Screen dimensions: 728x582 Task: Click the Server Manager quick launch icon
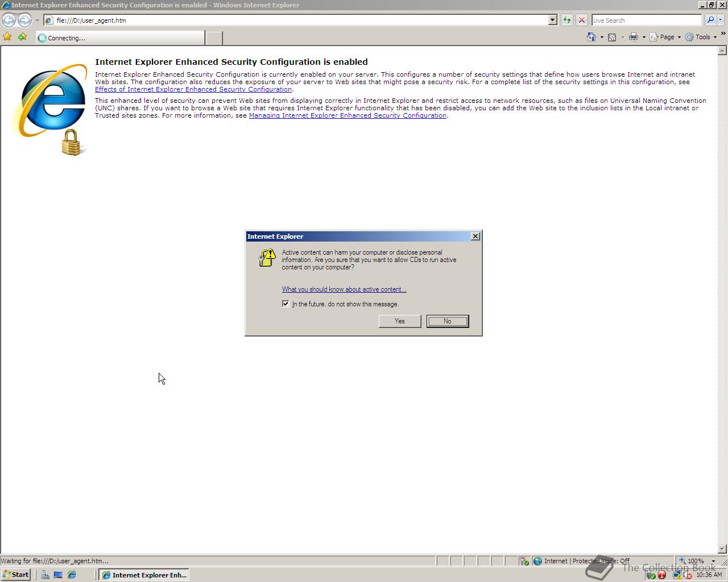(x=45, y=575)
